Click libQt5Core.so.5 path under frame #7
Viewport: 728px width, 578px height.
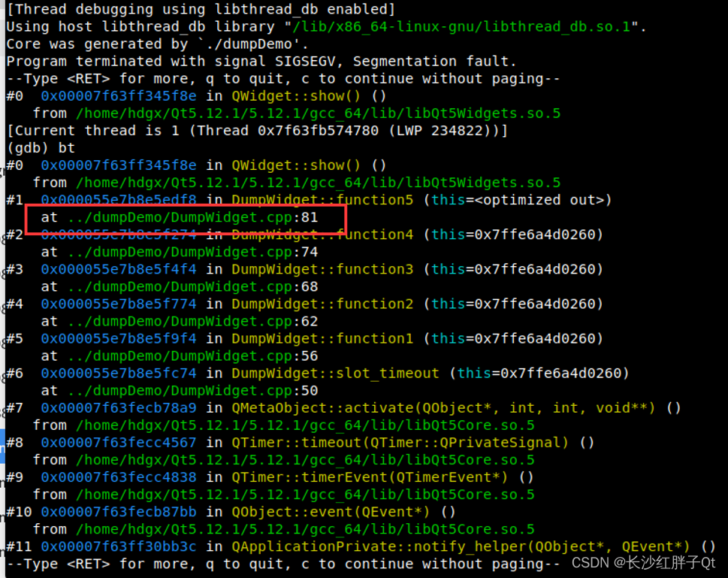coord(305,425)
